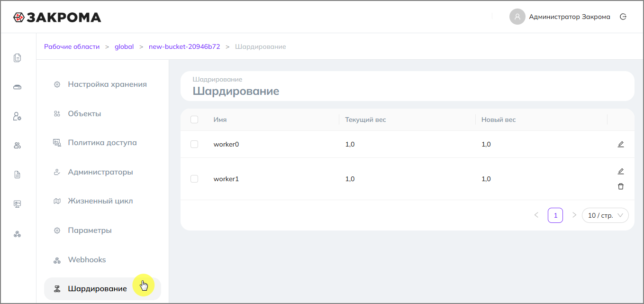Open the Настройка хранения menu item
This screenshot has width=644, height=304.
tap(107, 84)
